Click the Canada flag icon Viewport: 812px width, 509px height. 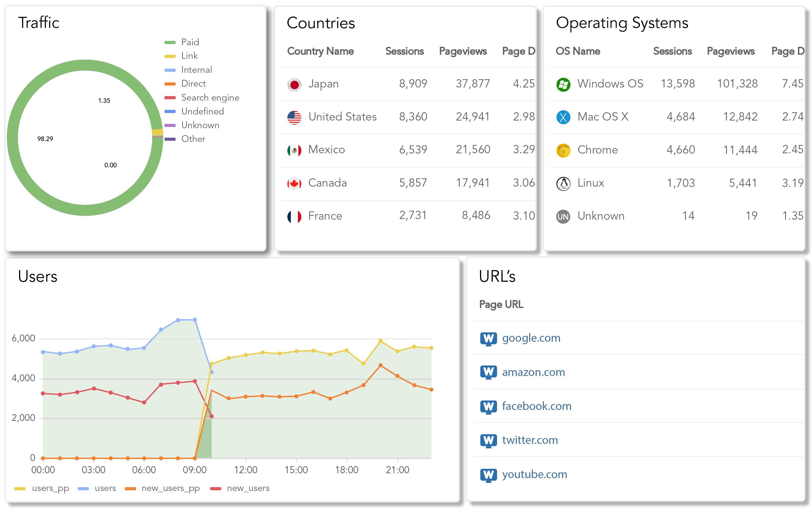point(294,184)
